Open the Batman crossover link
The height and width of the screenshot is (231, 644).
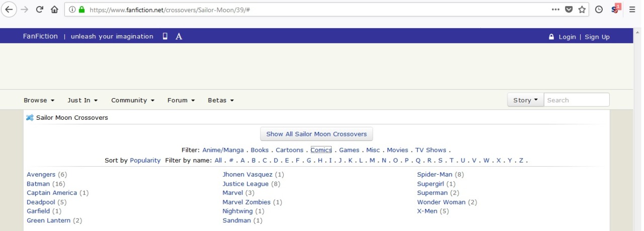(x=38, y=184)
